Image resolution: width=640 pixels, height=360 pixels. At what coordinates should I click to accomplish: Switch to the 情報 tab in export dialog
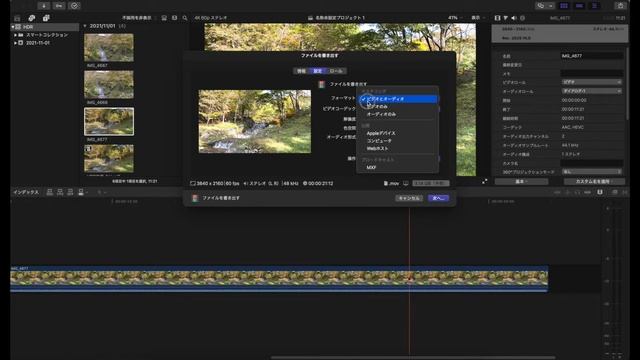301,71
